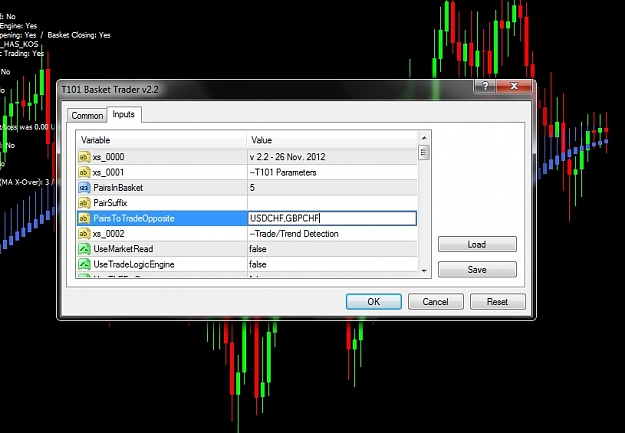Select the xs_0002 variable name
The image size is (625, 433).
[108, 234]
